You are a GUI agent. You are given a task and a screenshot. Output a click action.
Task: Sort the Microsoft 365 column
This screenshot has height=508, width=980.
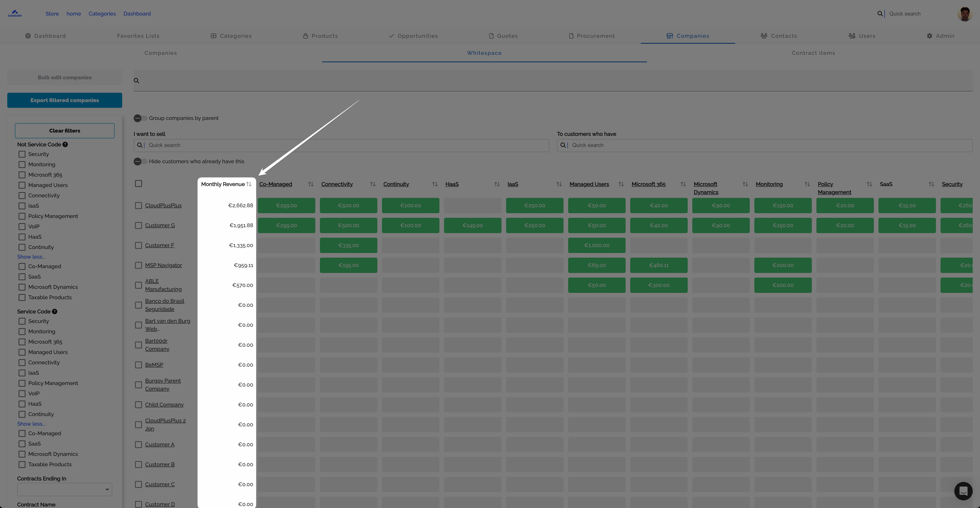click(683, 184)
